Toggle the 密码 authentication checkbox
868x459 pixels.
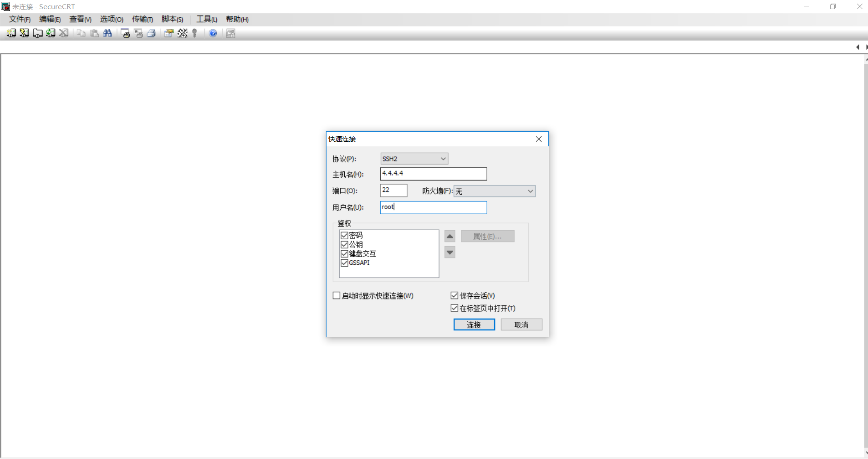coord(344,235)
